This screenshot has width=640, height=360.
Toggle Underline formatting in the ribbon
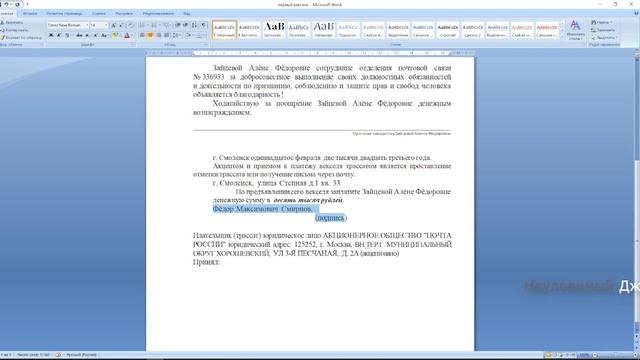click(67, 36)
